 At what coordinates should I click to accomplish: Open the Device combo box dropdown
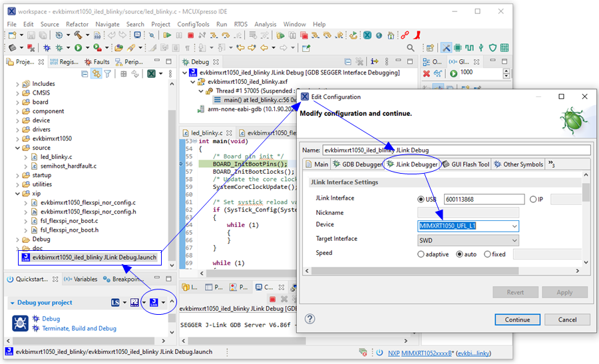click(x=514, y=226)
